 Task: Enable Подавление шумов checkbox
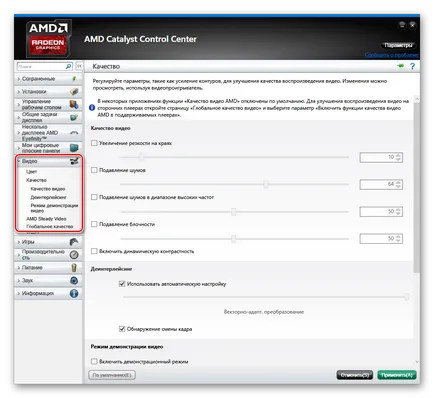point(94,170)
